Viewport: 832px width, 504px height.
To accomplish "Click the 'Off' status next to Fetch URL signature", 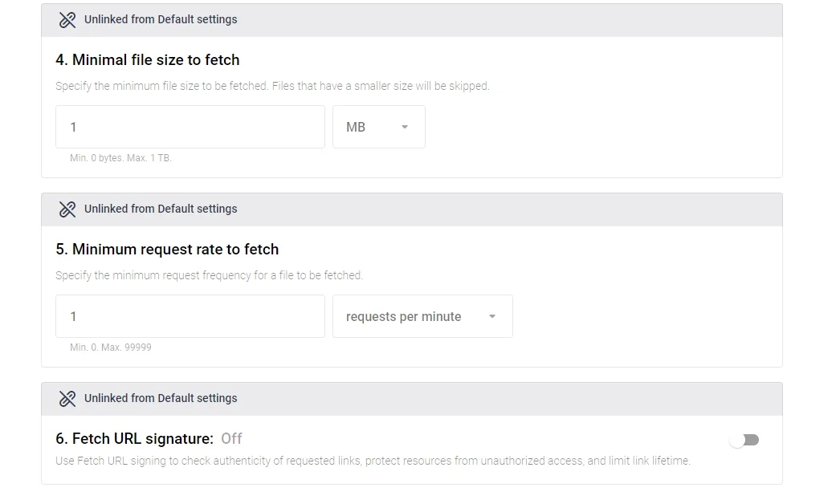I will coord(231,439).
